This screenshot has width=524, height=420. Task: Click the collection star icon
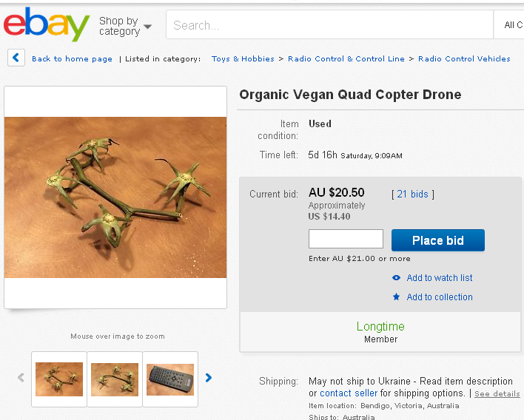(x=397, y=297)
